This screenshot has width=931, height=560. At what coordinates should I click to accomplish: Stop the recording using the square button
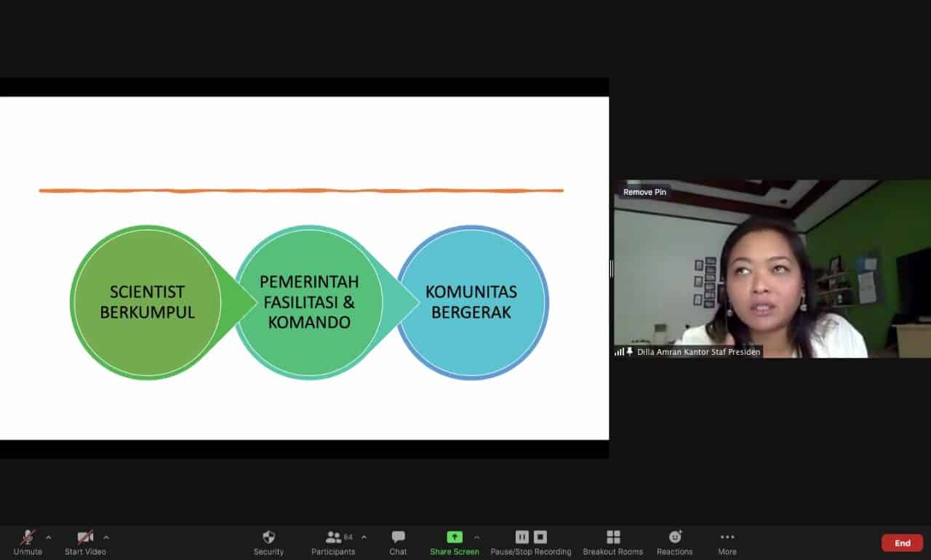point(540,537)
